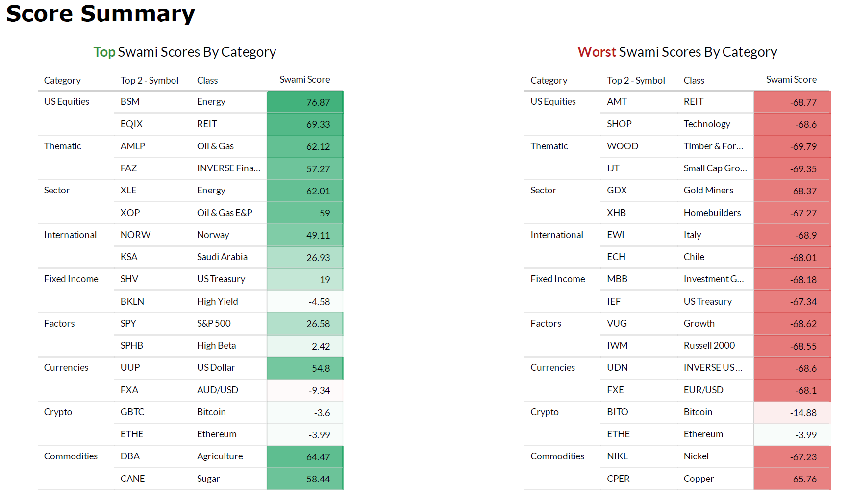Screen dimensions: 849x504
Task: Select the AMT symbol in Worst scores
Action: (x=617, y=101)
